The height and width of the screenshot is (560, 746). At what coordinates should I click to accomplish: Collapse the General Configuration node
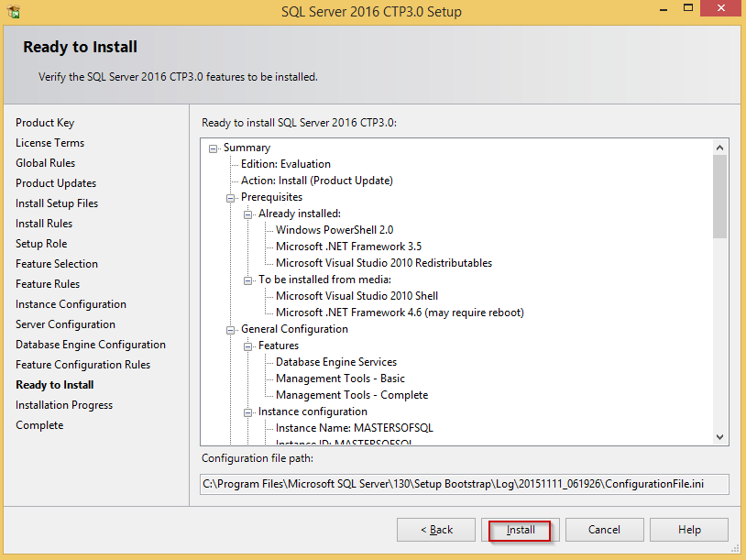(x=230, y=330)
